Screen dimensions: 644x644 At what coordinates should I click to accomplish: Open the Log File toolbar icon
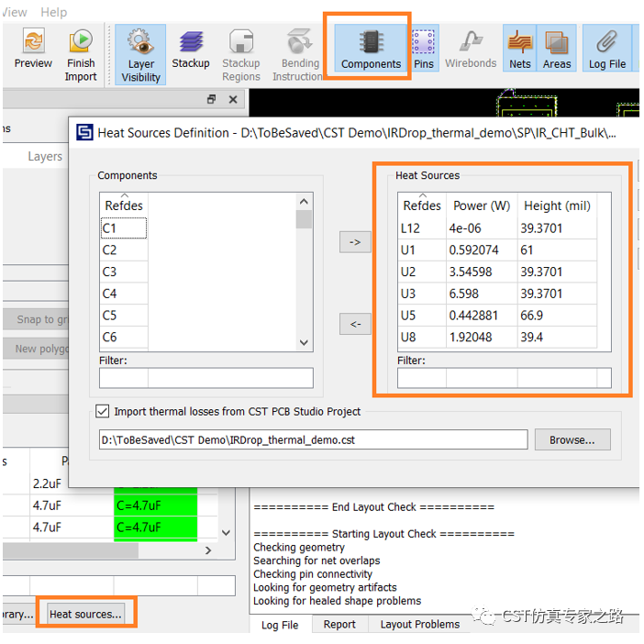point(607,48)
